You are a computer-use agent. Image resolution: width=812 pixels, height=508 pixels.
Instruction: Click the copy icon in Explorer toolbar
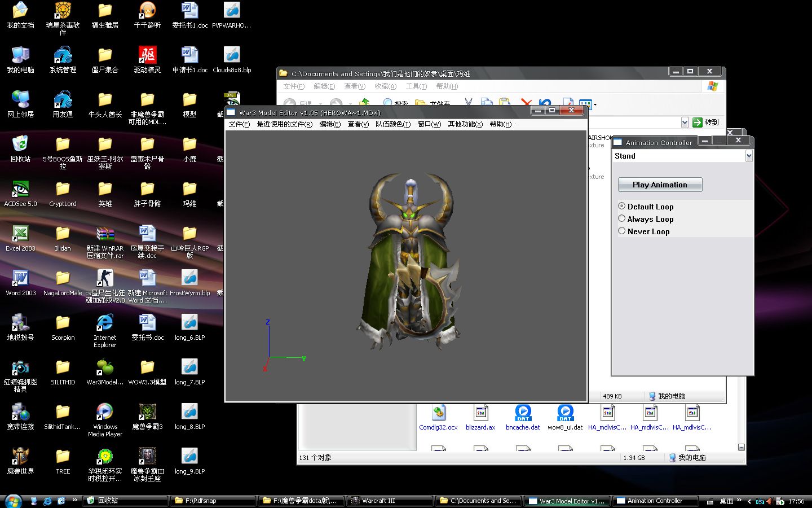(486, 103)
